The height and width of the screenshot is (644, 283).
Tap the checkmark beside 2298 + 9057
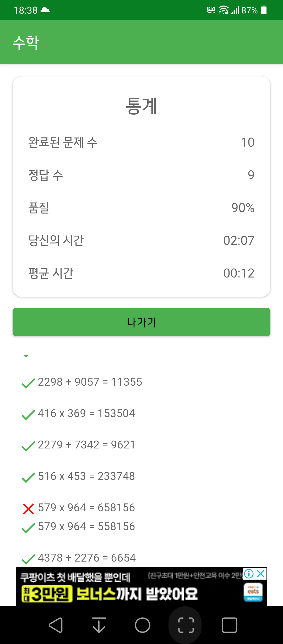pyautogui.click(x=28, y=383)
